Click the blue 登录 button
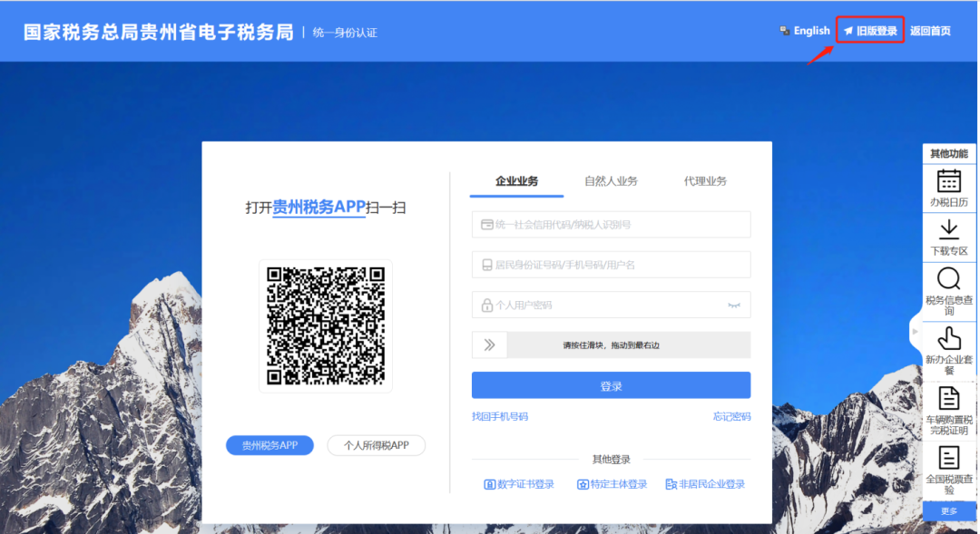The height and width of the screenshot is (534, 980). pyautogui.click(x=612, y=385)
